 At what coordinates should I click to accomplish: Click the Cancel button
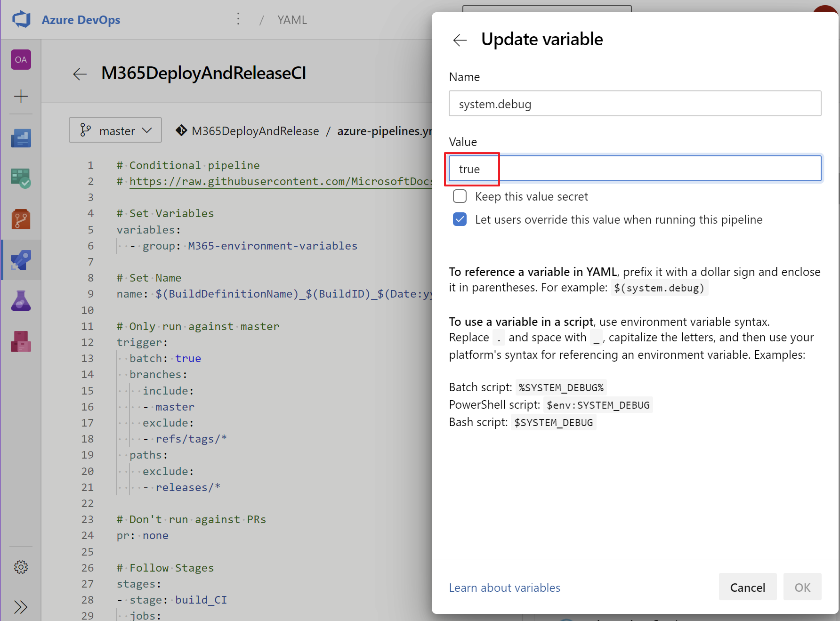tap(748, 587)
